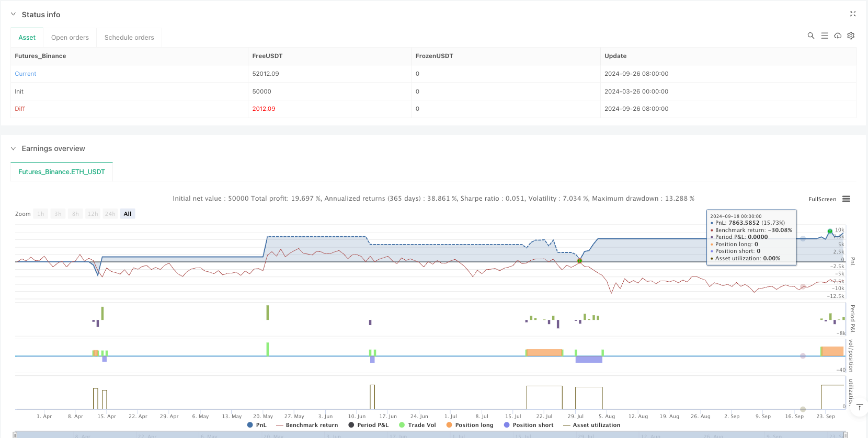
Task: Open chart hamburger menu next to FullScreen
Action: point(846,199)
